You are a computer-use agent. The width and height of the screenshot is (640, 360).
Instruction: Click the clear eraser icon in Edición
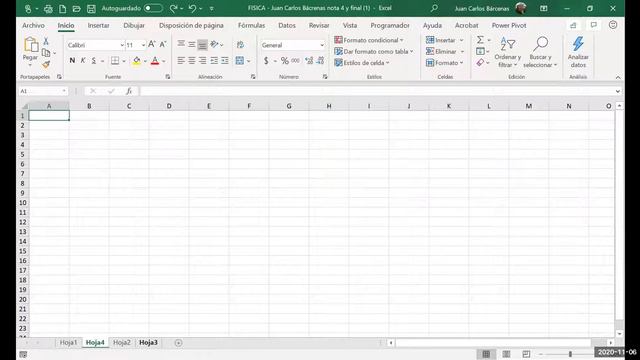click(x=480, y=62)
